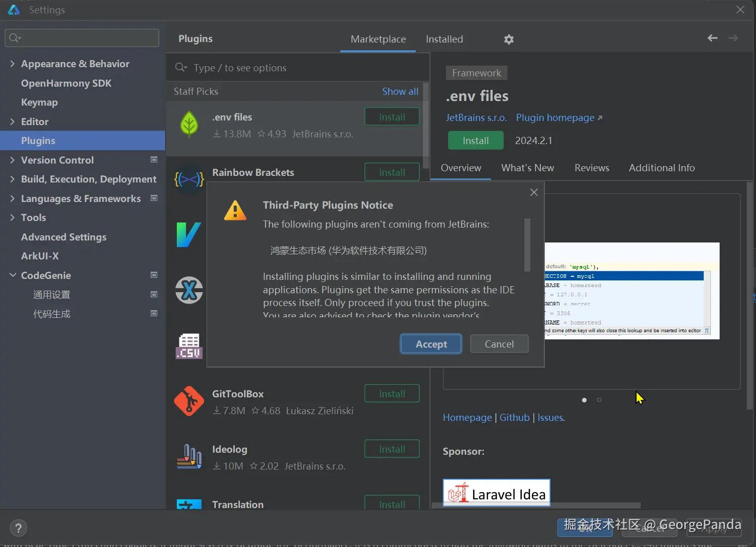Click the CodeGenie project-level settings icon
The height and width of the screenshot is (547, 756).
[154, 275]
